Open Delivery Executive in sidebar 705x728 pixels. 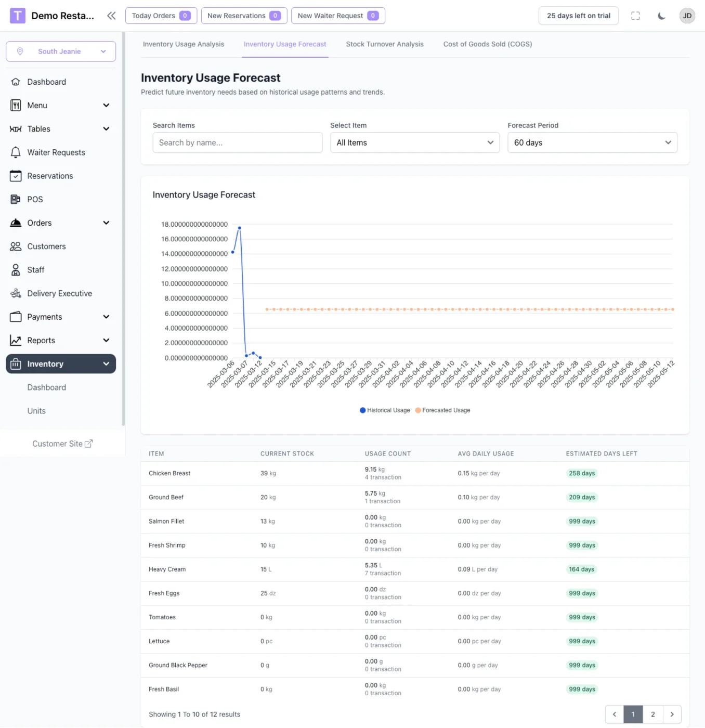point(60,293)
